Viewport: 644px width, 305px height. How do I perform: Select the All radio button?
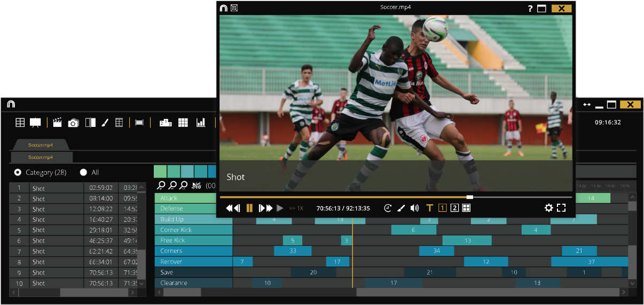pos(83,172)
